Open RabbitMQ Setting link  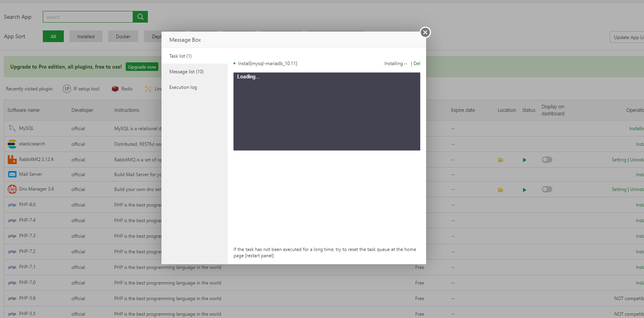click(619, 160)
